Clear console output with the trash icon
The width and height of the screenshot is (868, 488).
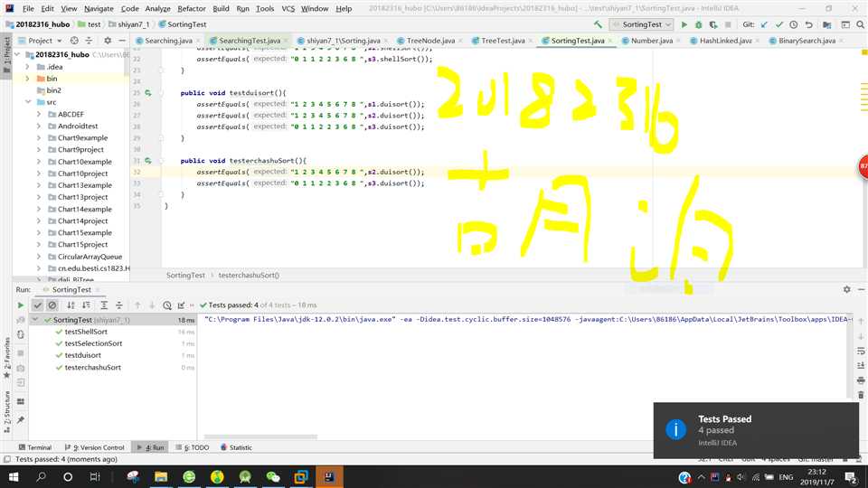point(861,395)
